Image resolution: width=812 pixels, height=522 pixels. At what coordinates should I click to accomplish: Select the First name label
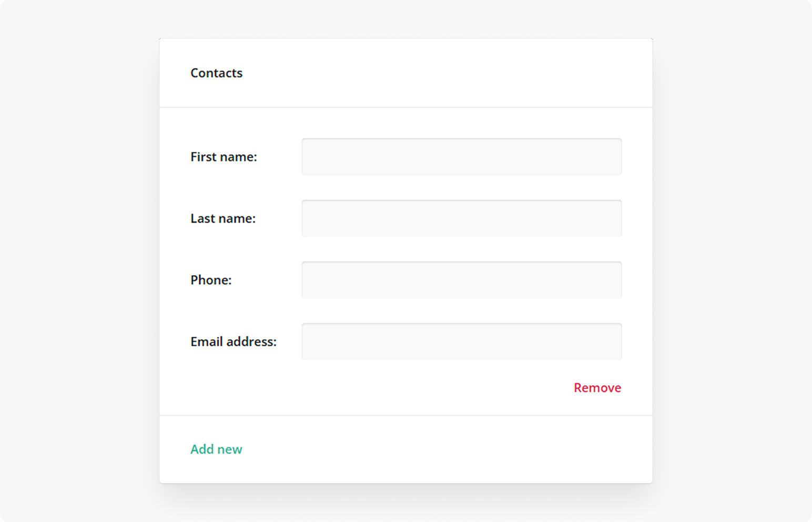click(224, 157)
